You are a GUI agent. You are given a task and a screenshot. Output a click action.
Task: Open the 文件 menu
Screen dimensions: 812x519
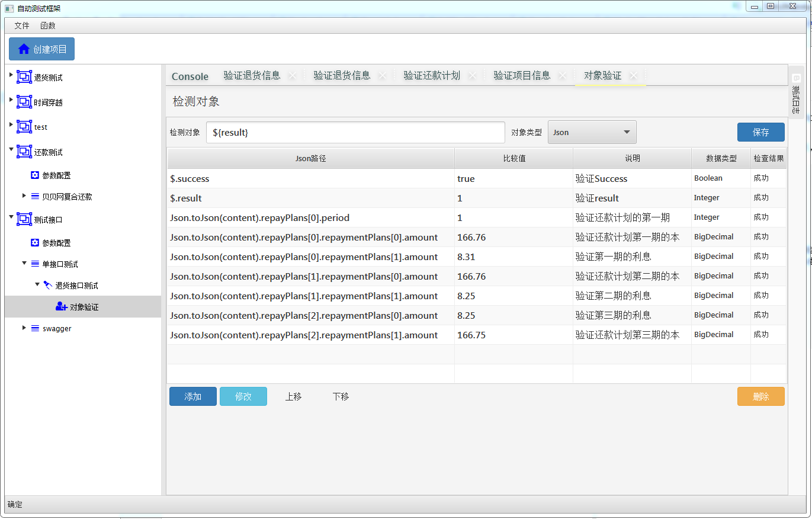coord(22,25)
